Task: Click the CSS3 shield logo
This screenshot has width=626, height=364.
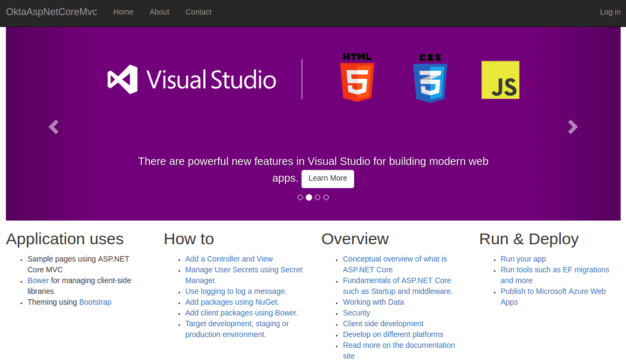Action: tap(430, 79)
